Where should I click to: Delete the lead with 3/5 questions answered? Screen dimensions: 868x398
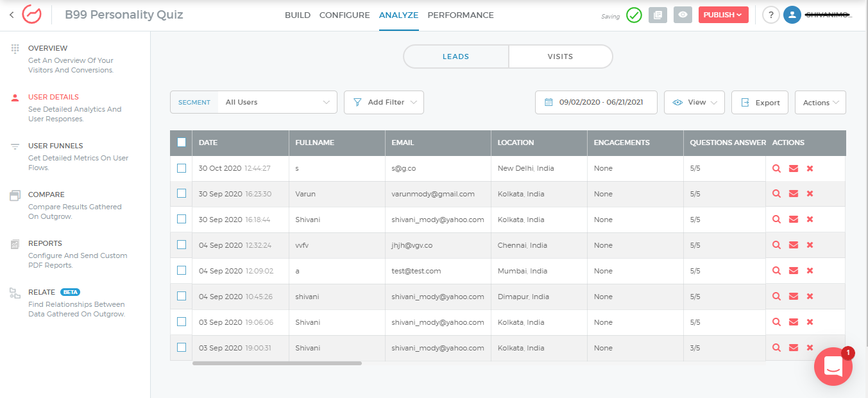tap(810, 348)
